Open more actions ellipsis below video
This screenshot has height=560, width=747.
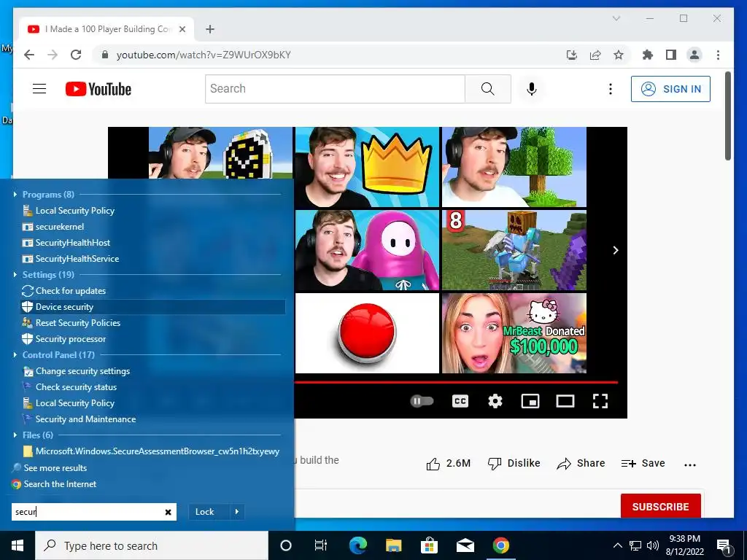(x=690, y=464)
